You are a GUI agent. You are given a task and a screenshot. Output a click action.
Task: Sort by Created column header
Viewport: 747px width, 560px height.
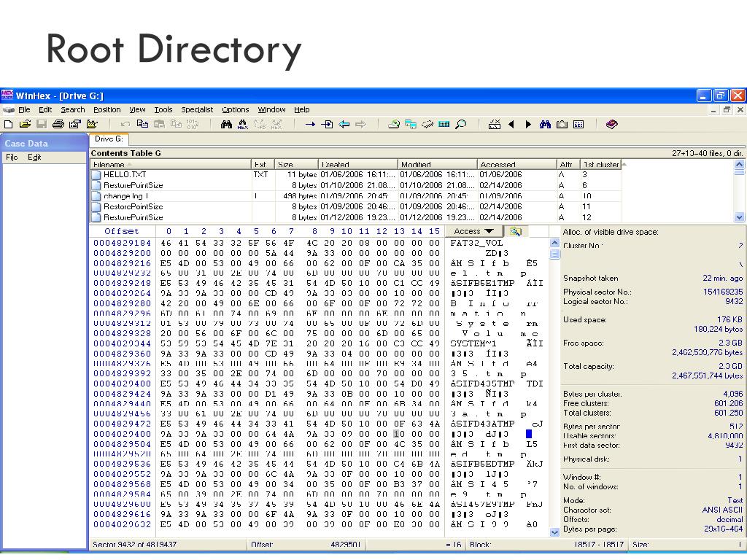coord(357,164)
